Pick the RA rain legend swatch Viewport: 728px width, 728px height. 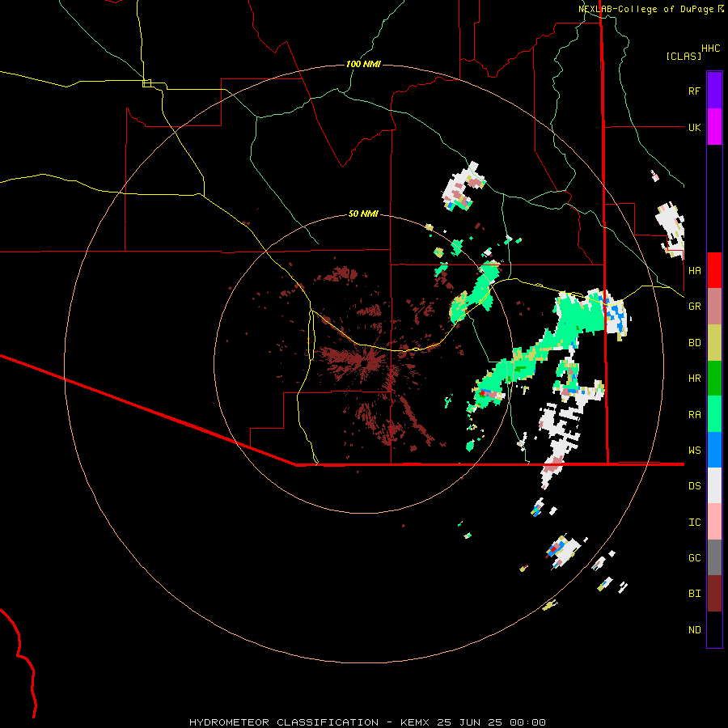(714, 414)
